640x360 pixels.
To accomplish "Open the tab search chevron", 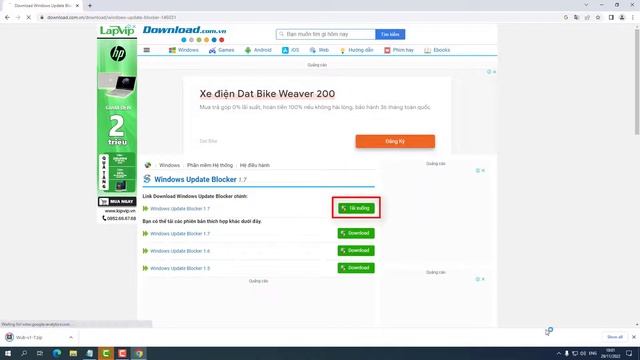I will (x=586, y=5).
